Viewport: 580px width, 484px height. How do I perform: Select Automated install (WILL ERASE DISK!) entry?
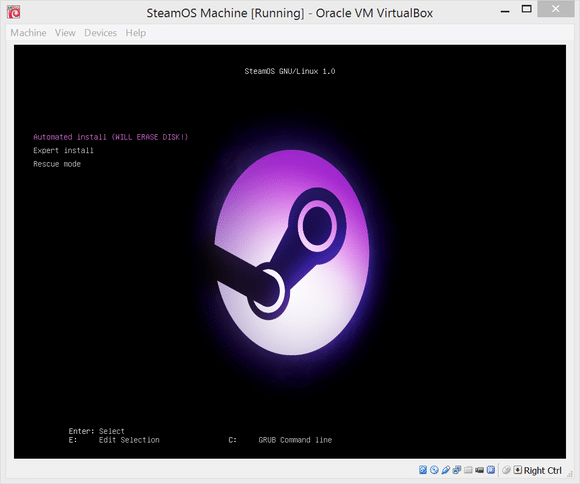111,137
